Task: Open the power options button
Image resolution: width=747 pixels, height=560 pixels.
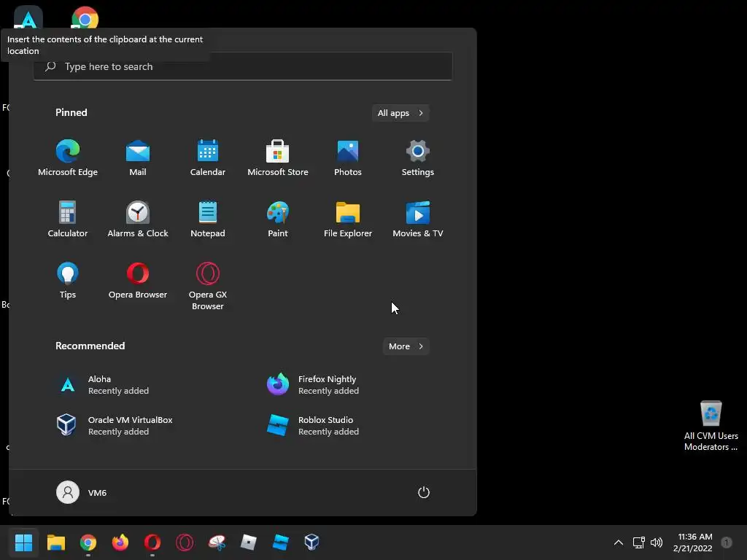Action: 424,492
